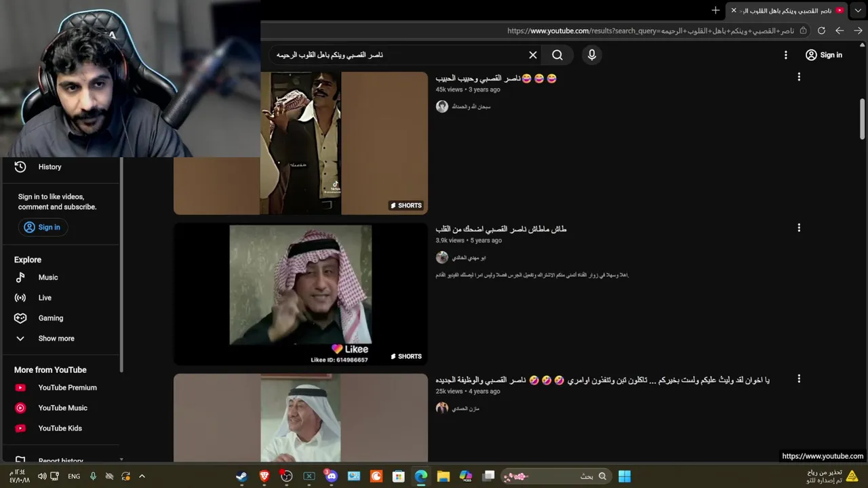868x488 pixels.
Task: Open volume control in system tray
Action: [x=42, y=476]
